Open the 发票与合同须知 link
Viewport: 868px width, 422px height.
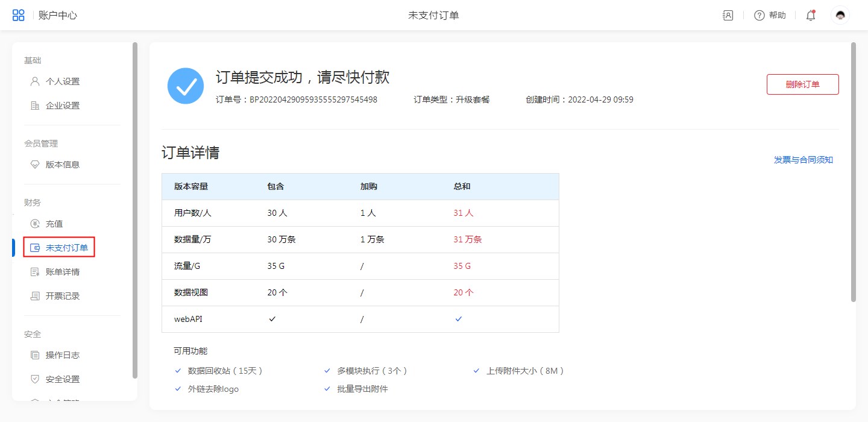[803, 160]
